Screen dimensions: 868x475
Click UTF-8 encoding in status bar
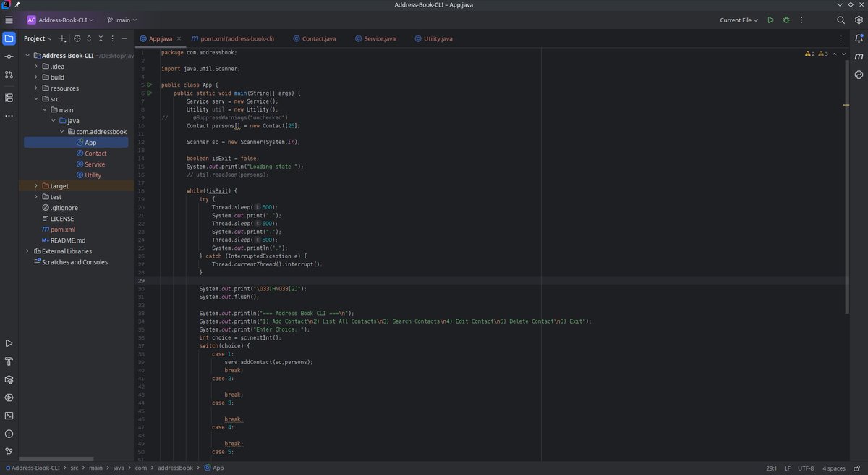pyautogui.click(x=807, y=468)
